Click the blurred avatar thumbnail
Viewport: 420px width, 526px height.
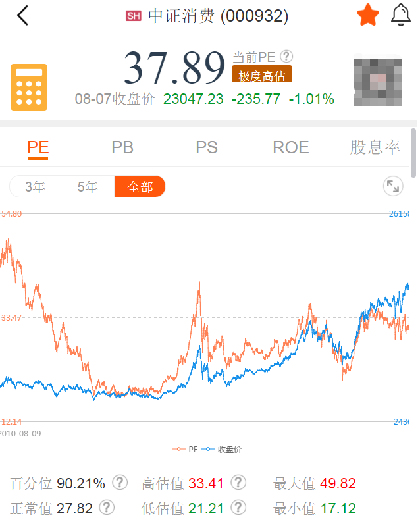[x=378, y=82]
